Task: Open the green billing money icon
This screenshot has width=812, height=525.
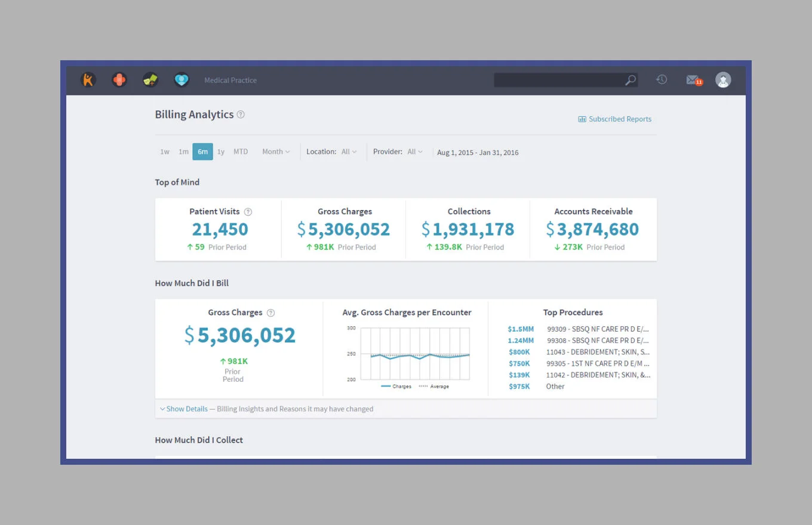Action: [x=150, y=80]
